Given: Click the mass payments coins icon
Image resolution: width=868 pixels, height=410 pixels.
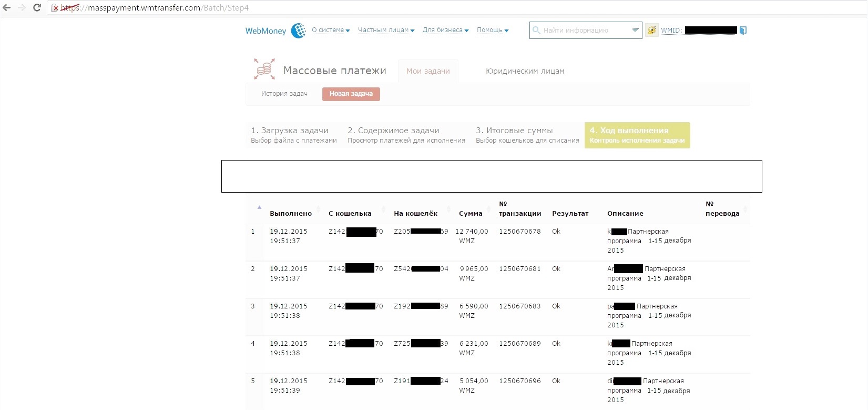Looking at the screenshot, I should tap(264, 69).
